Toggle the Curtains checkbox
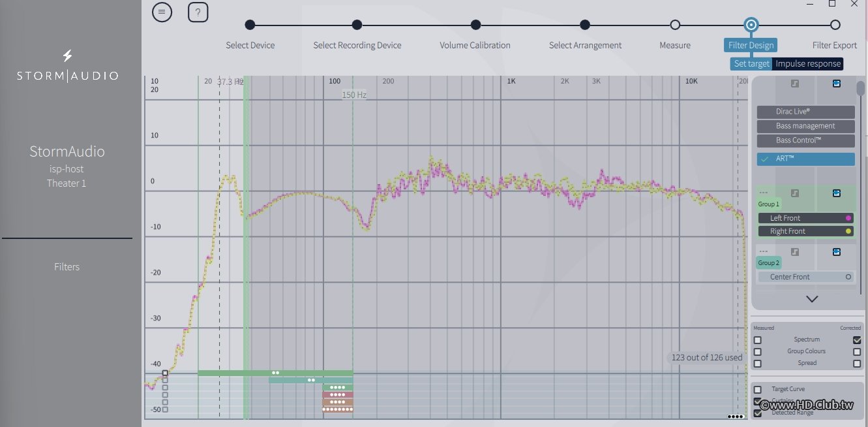 pyautogui.click(x=757, y=401)
